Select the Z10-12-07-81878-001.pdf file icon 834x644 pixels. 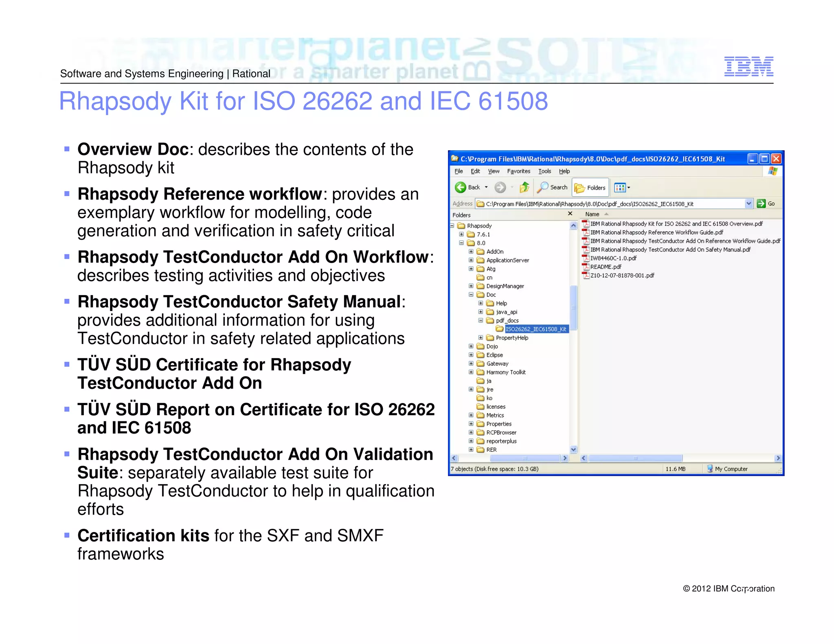coord(586,275)
